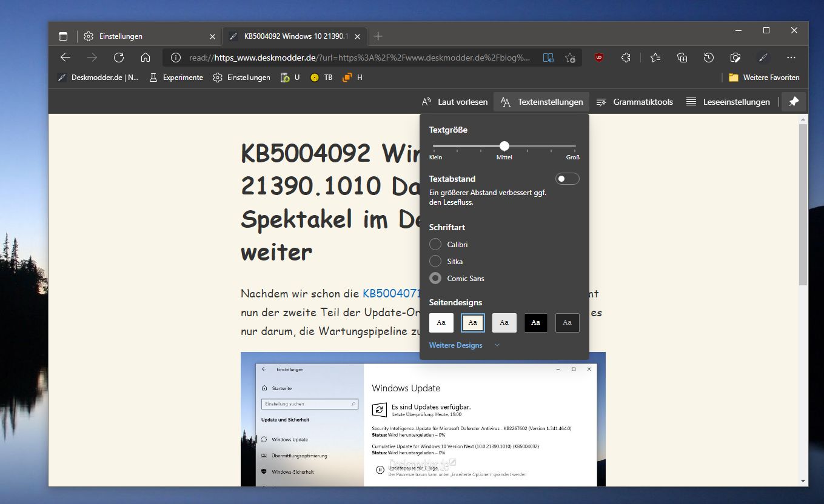Open the home page
The image size is (824, 504).
tap(146, 58)
